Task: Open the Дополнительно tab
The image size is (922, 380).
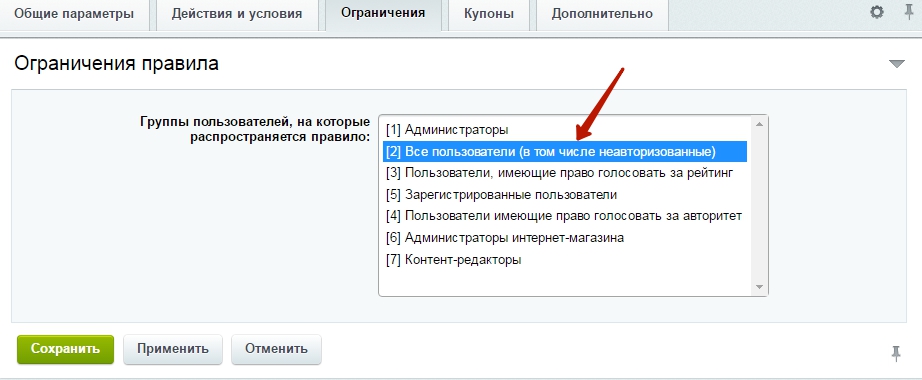Action: tap(602, 14)
